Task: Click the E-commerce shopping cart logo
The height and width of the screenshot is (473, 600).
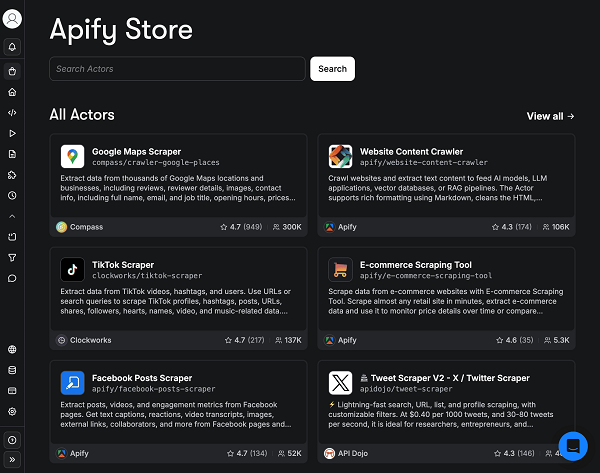Action: 340,269
